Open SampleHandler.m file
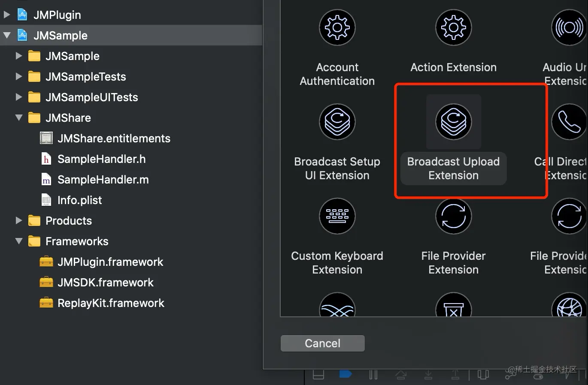 [103, 180]
